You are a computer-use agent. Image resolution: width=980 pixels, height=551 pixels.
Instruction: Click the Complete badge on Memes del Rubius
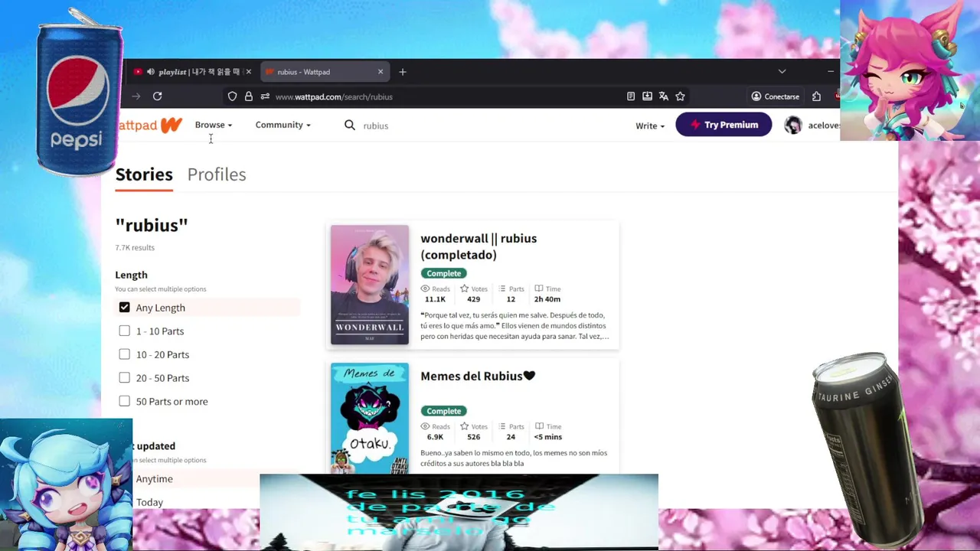coord(444,411)
